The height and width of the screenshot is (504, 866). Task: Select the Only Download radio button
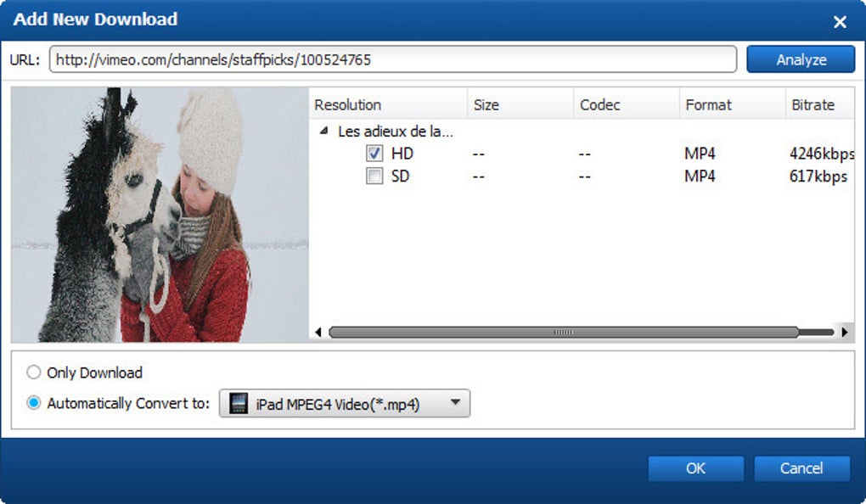(x=34, y=372)
